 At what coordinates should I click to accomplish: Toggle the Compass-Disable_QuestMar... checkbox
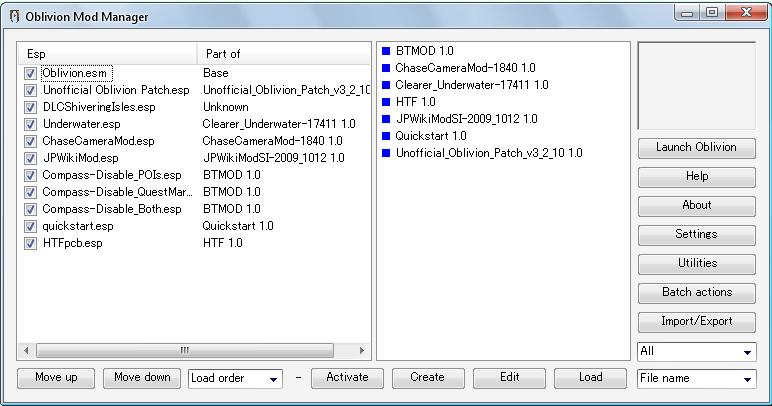(31, 192)
